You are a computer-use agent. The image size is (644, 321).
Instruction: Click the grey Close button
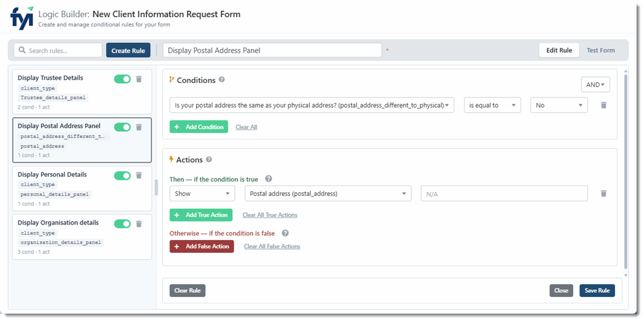pos(561,290)
